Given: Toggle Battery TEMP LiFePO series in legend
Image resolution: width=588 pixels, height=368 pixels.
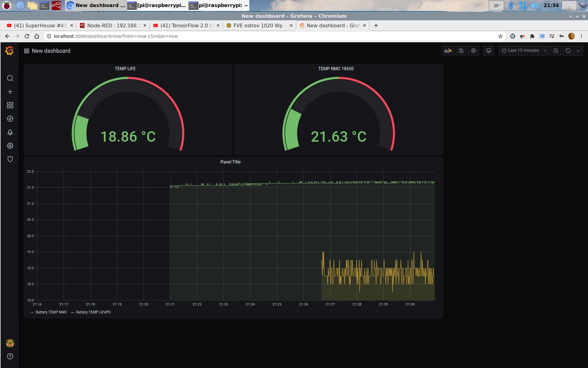Looking at the screenshot, I should click(93, 312).
